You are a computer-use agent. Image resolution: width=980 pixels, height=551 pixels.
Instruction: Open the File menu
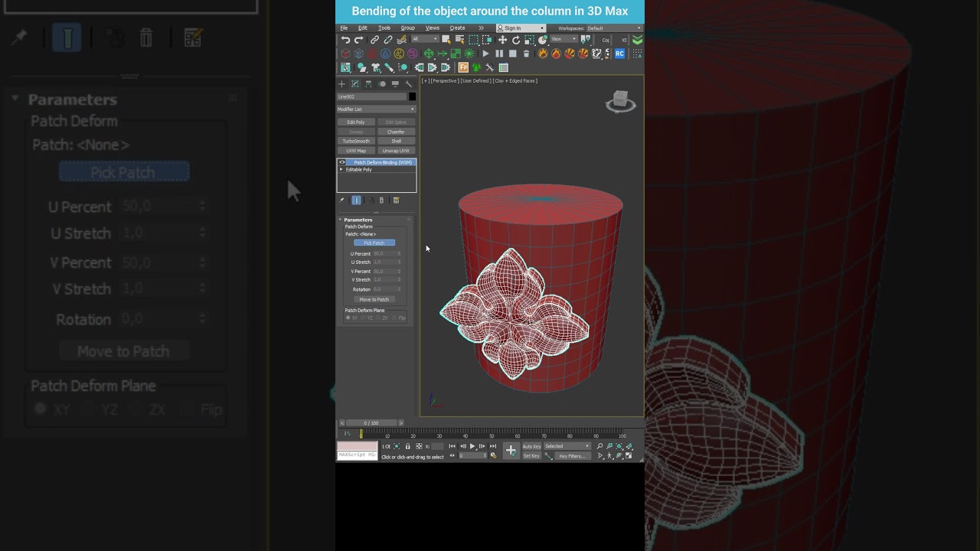[344, 28]
